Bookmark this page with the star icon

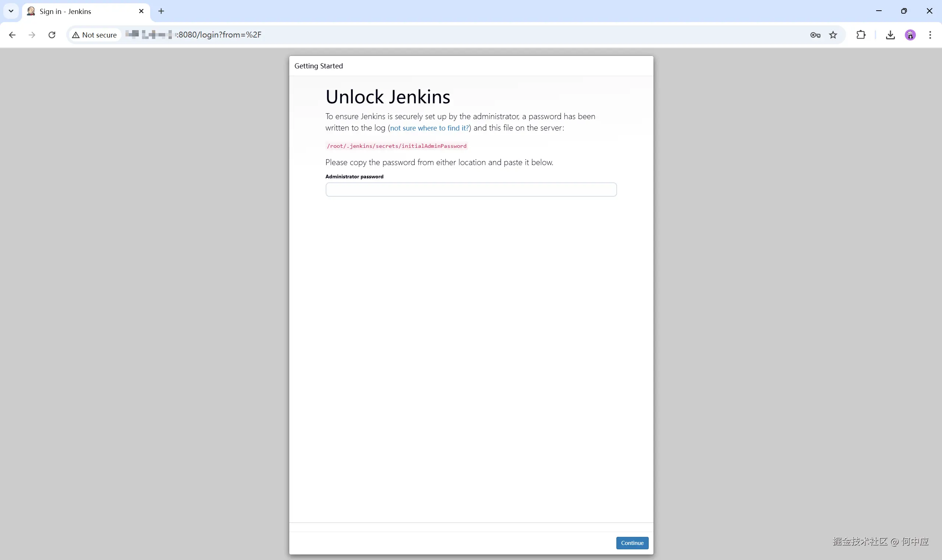pyautogui.click(x=833, y=35)
